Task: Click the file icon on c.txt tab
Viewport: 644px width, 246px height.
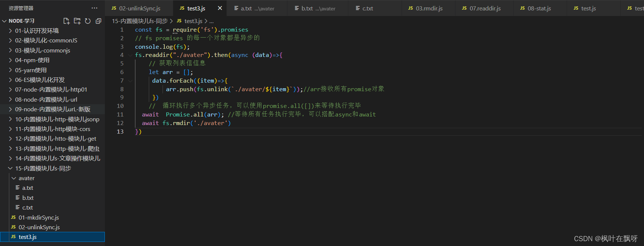Action: click(x=358, y=8)
